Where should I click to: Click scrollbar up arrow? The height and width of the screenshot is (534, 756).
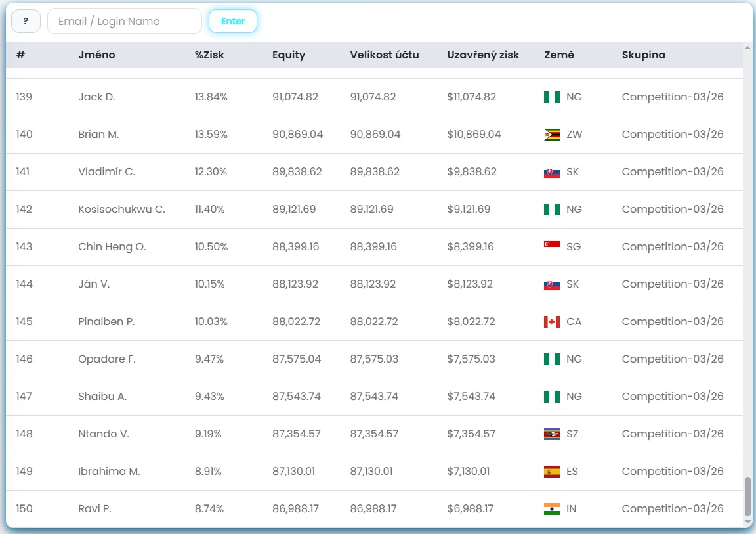[747, 48]
